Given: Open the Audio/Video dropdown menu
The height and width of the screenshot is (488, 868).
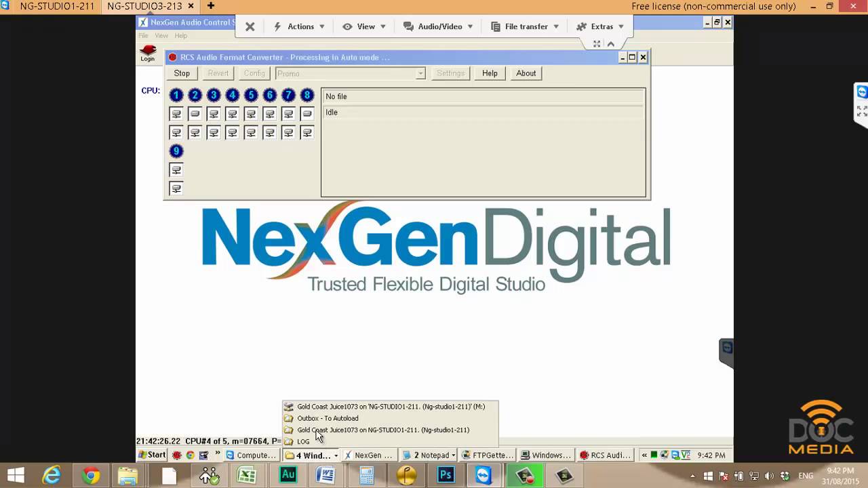Looking at the screenshot, I should point(438,26).
